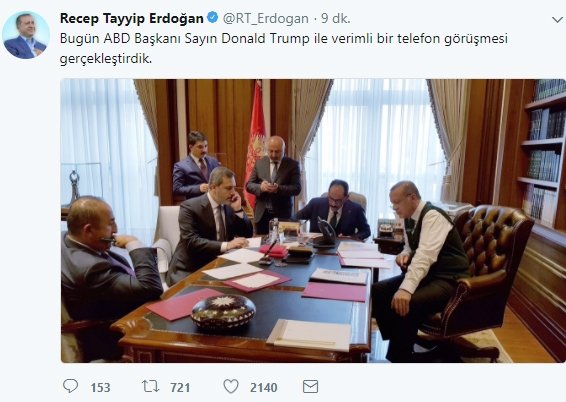Image resolution: width=566 pixels, height=402 pixels.
Task: Retweet this tweet using the arrows icon
Action: point(151,386)
